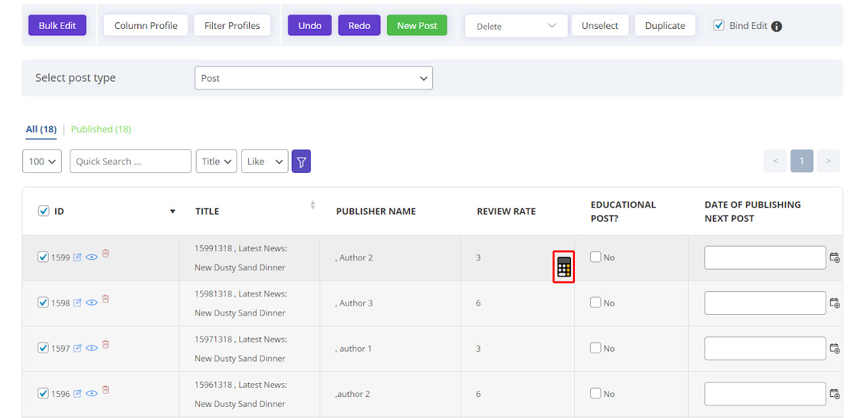
Task: Click the Publisher Name column header
Action: click(376, 212)
